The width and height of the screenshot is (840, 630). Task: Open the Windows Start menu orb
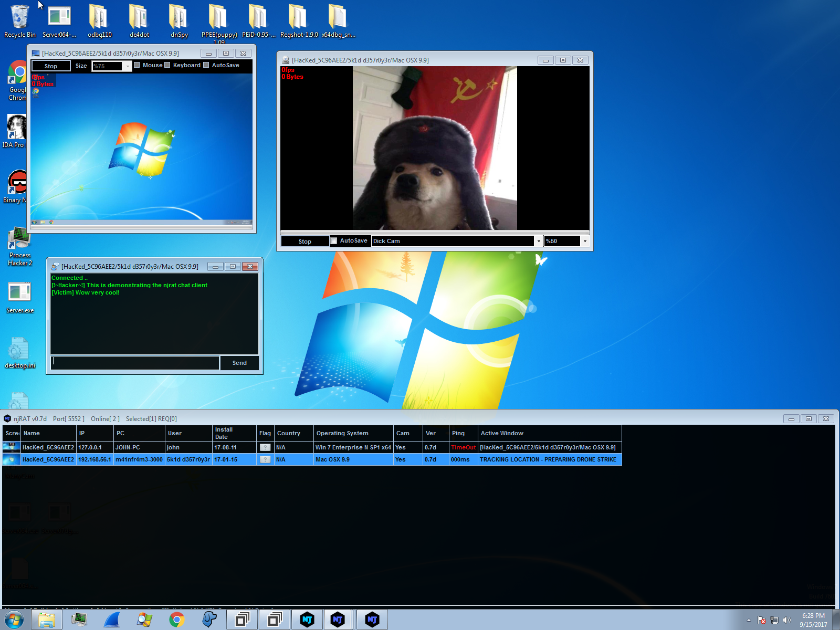point(14,620)
